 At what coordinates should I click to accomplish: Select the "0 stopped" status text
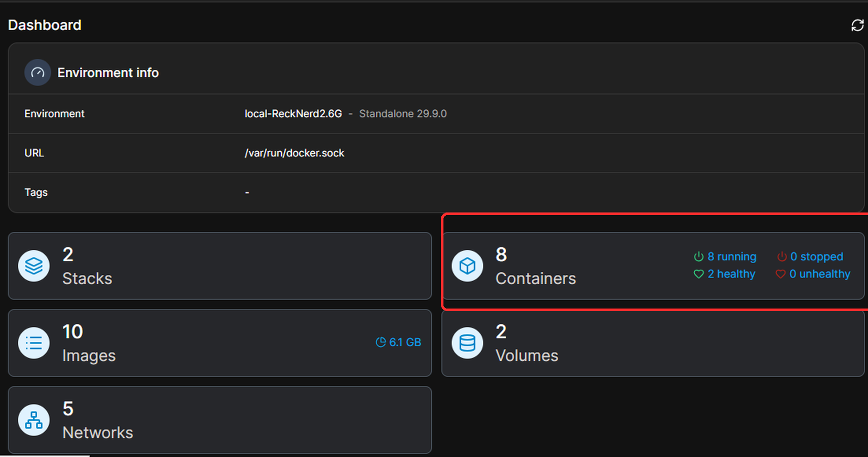pos(817,257)
